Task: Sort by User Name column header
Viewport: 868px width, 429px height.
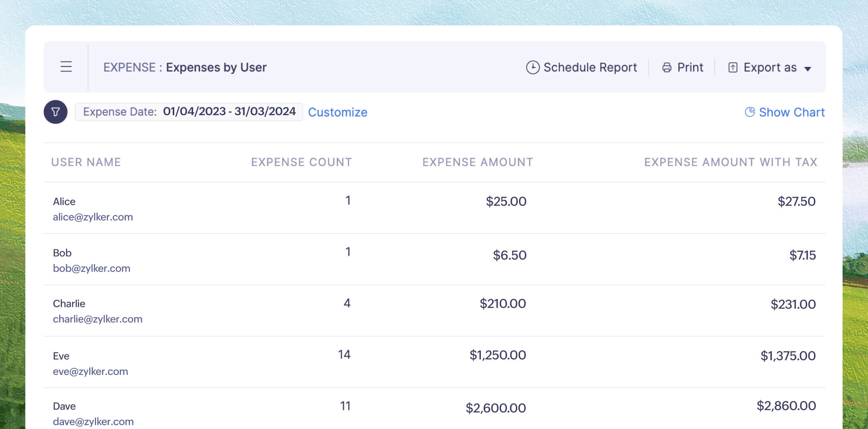Action: 86,162
